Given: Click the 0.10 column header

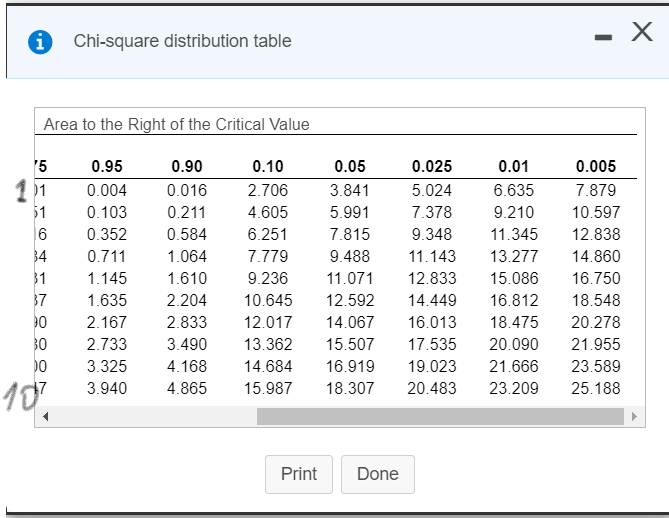Looking at the screenshot, I should (x=268, y=166).
